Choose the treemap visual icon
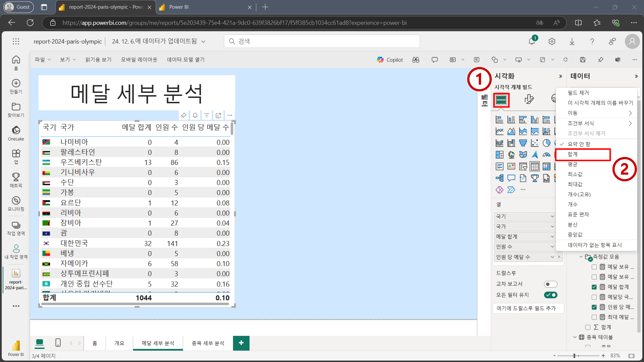 pyautogui.click(x=499, y=155)
